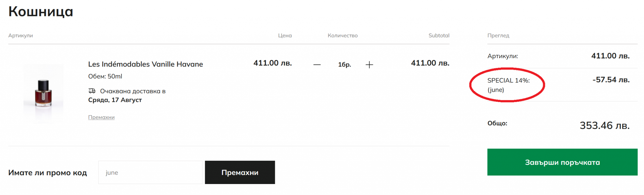Click the Преглед summary header
Screen dimensions: 644x195
(x=498, y=35)
